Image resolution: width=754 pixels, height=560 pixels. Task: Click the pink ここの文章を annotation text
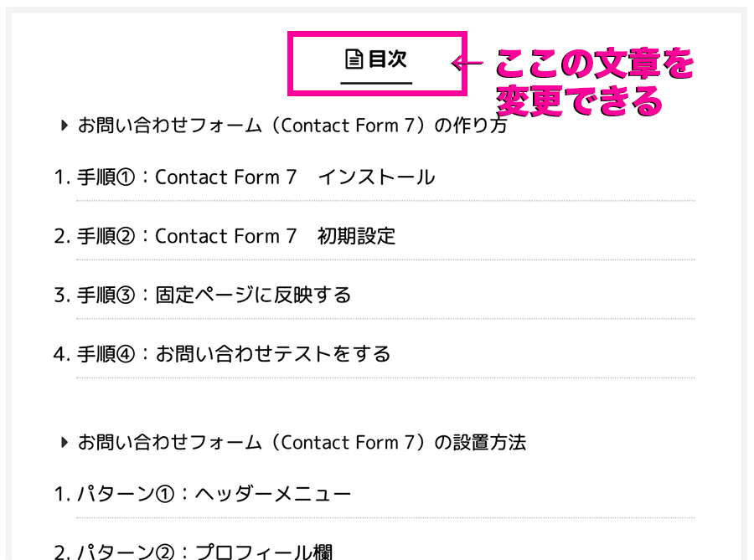595,64
